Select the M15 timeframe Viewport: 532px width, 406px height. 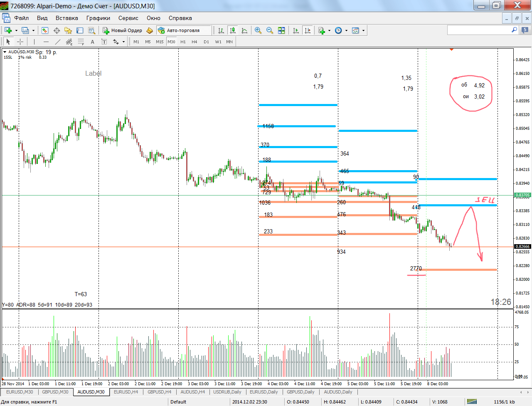160,42
